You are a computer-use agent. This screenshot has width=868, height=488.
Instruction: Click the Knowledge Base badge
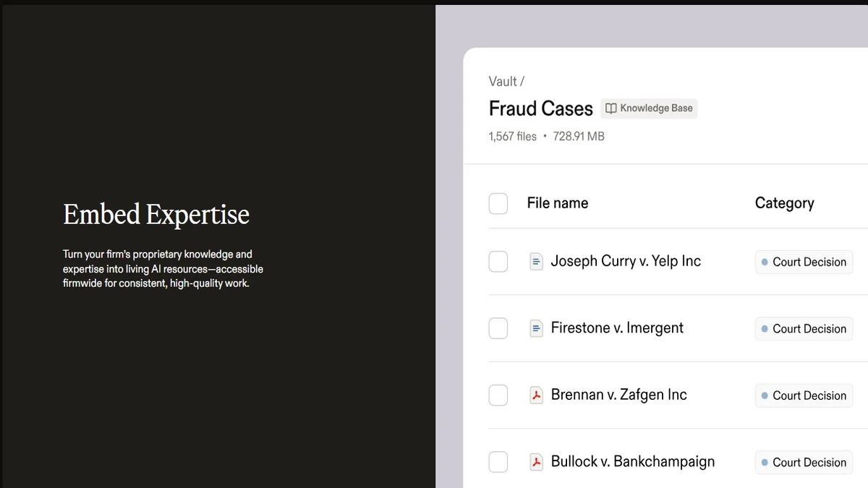(649, 108)
